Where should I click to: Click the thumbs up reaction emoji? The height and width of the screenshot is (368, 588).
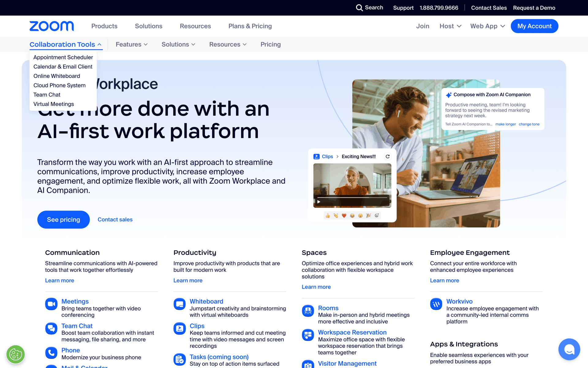328,216
